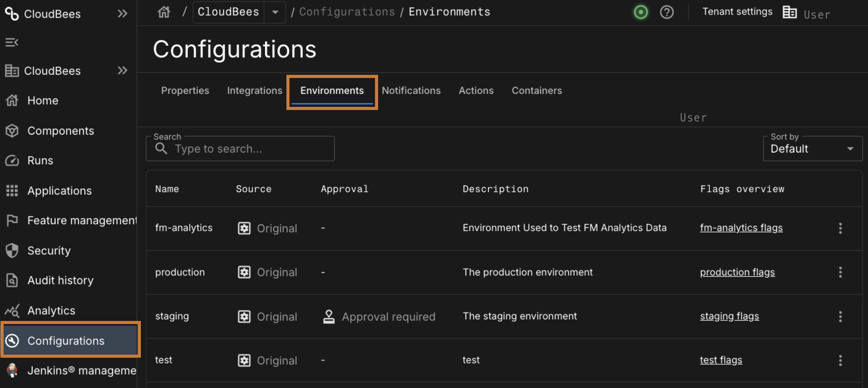Open Security section in sidebar

click(49, 251)
